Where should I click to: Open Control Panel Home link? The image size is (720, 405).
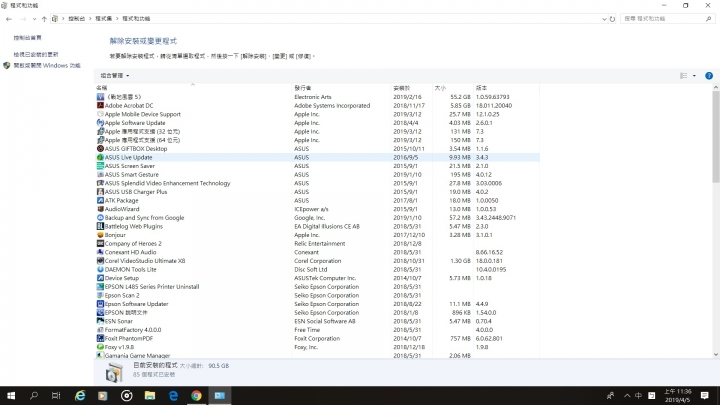click(28, 38)
